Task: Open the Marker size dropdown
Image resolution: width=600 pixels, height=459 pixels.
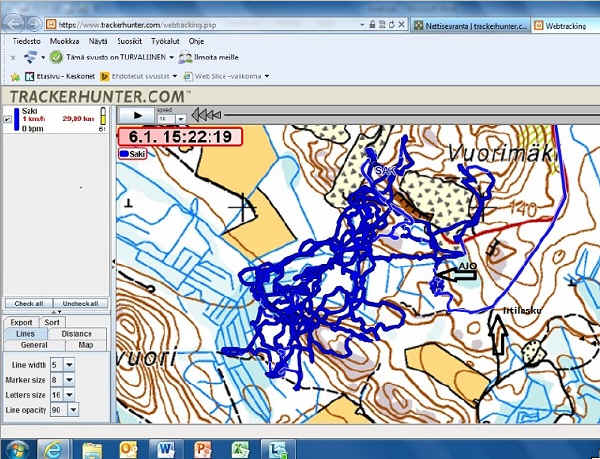Action: [x=68, y=380]
